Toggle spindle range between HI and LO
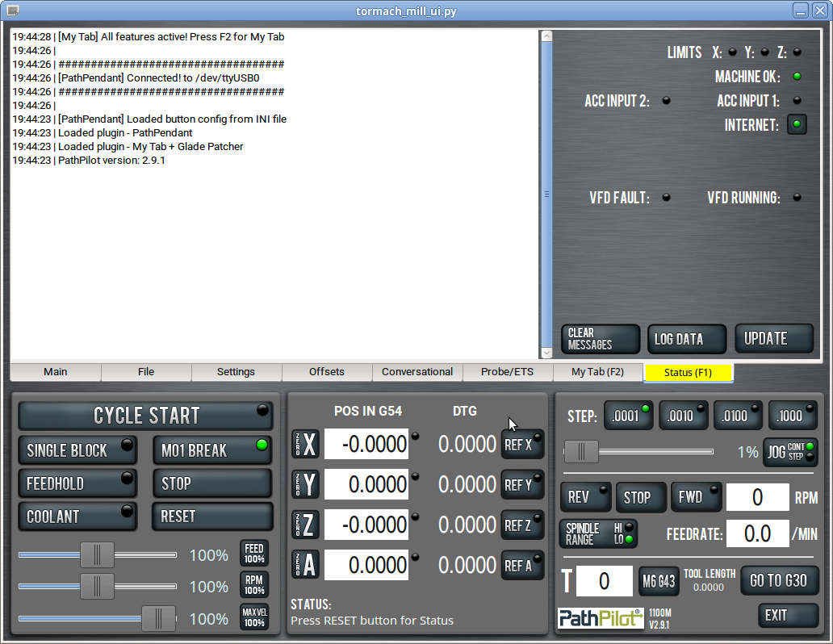Image resolution: width=833 pixels, height=644 pixels. pyautogui.click(x=597, y=533)
